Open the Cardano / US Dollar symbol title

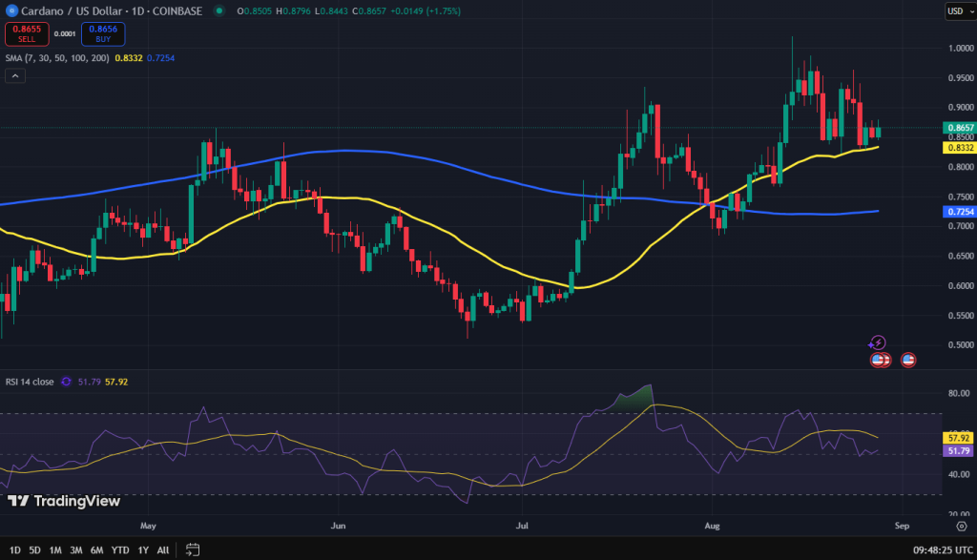112,10
